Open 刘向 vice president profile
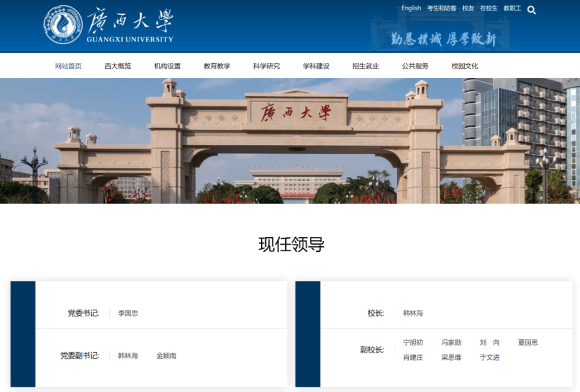 click(490, 342)
